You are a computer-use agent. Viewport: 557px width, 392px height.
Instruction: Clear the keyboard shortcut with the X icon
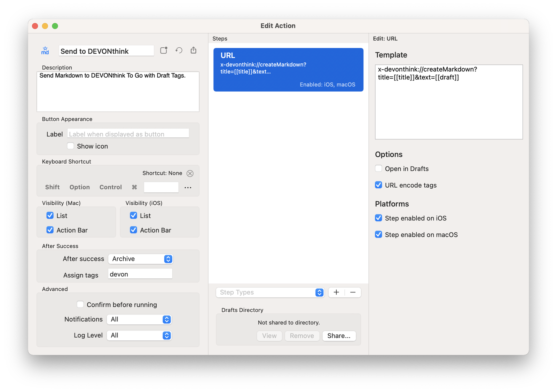point(190,173)
